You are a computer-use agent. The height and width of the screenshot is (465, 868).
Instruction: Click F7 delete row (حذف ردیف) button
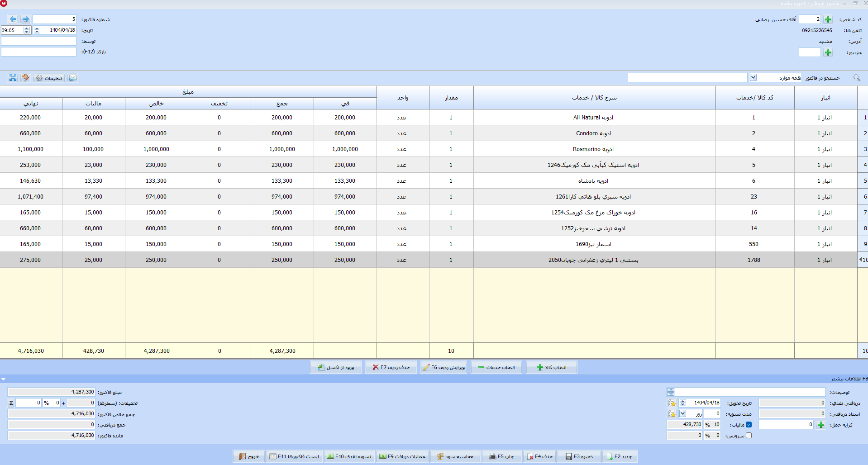391,367
